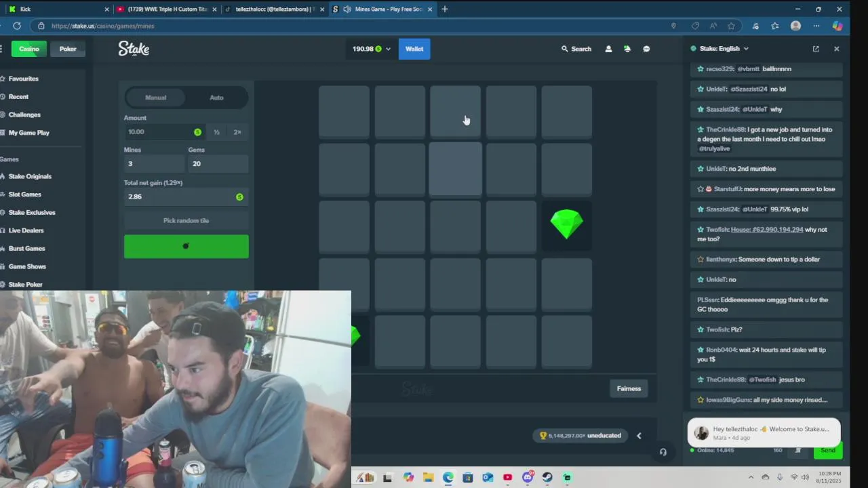Open the Stake: English chat room dropdown

point(724,49)
